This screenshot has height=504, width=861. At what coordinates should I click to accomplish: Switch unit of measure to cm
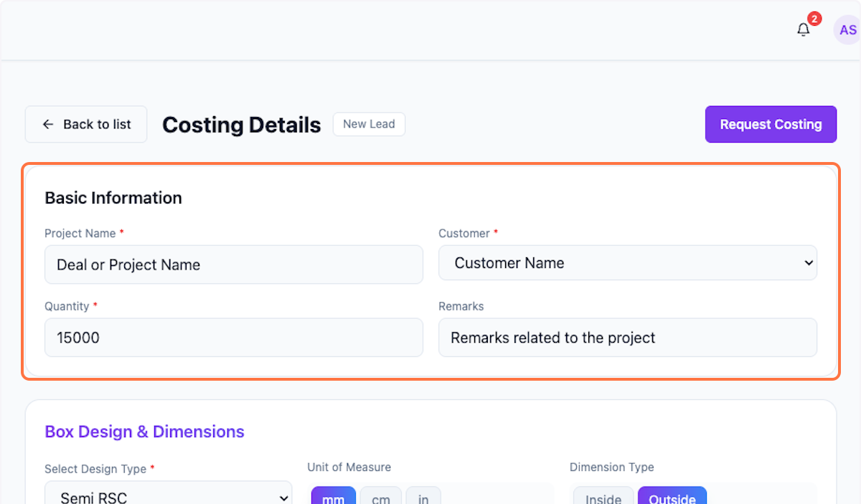pos(381,497)
